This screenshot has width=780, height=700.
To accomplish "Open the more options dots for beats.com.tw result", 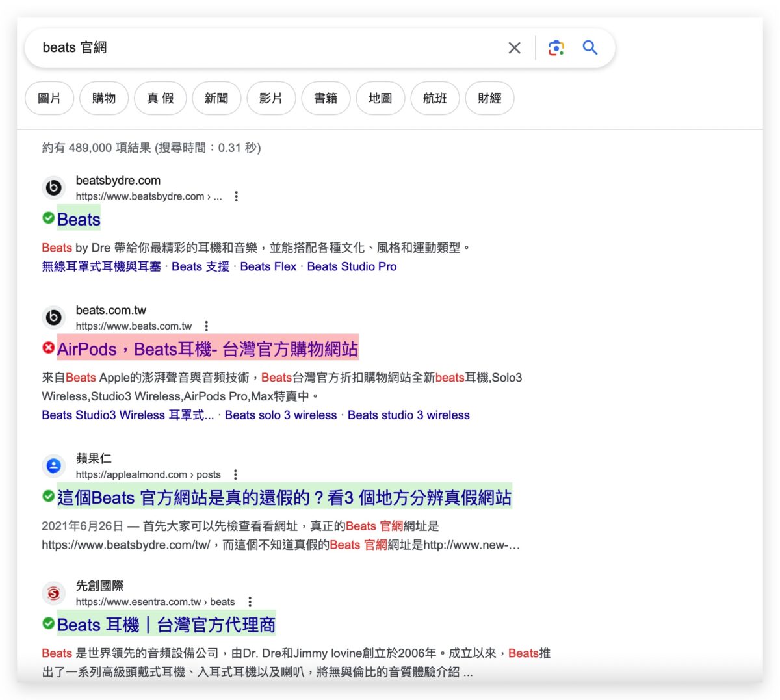I will 206,326.
